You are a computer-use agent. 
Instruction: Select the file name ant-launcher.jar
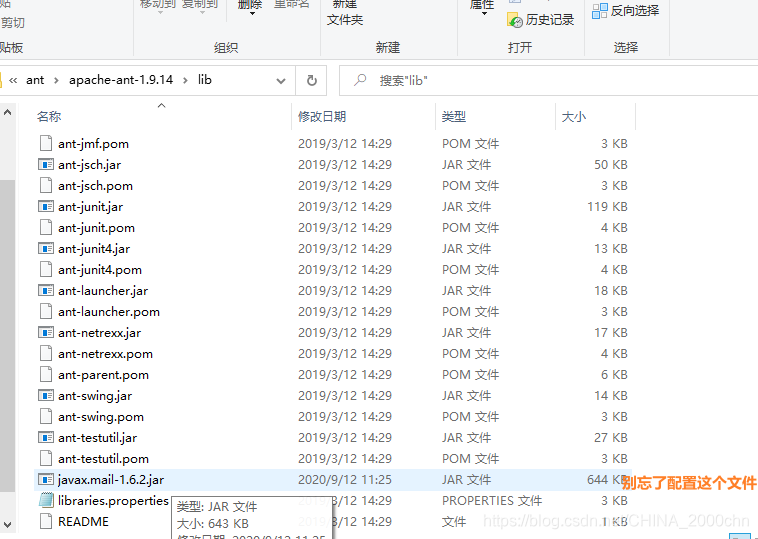[x=103, y=291]
